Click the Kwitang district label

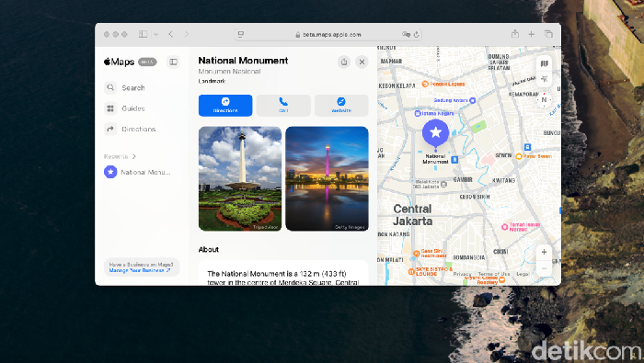coord(503,180)
